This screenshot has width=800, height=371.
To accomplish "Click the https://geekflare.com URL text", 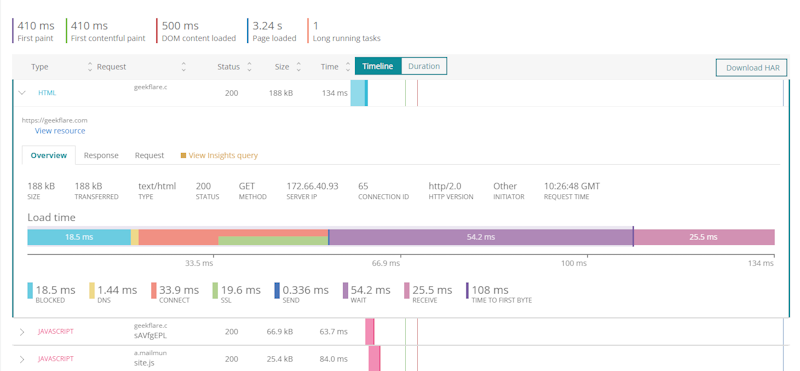I will pos(54,120).
